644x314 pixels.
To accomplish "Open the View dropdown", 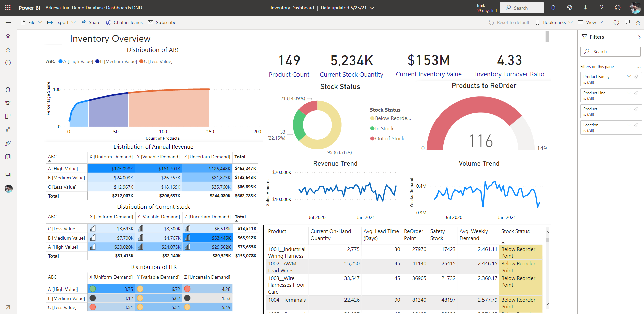I will pos(590,22).
